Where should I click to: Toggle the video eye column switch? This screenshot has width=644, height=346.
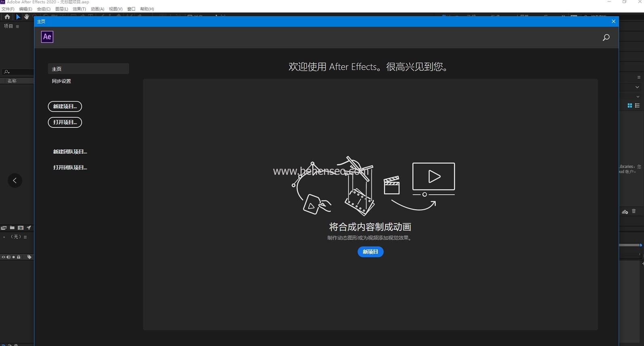point(3,257)
